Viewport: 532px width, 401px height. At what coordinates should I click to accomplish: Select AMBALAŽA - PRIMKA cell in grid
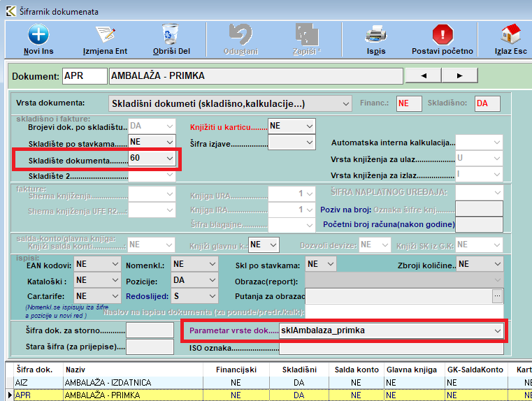coord(133,395)
